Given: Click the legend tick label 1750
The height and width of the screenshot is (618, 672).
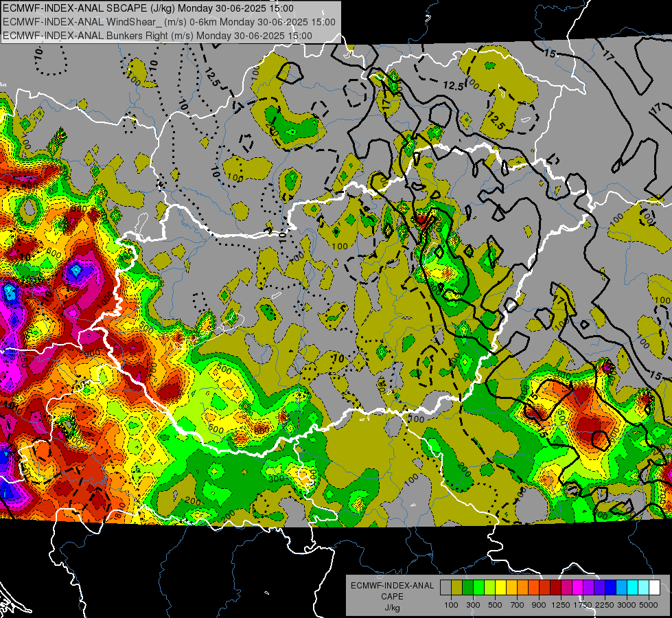Looking at the screenshot, I should pos(583,605).
